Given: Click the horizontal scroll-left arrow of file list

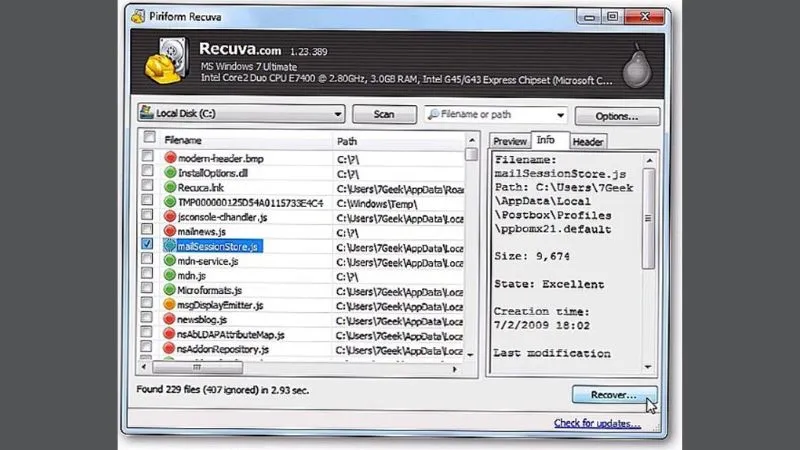Looking at the screenshot, I should point(144,367).
